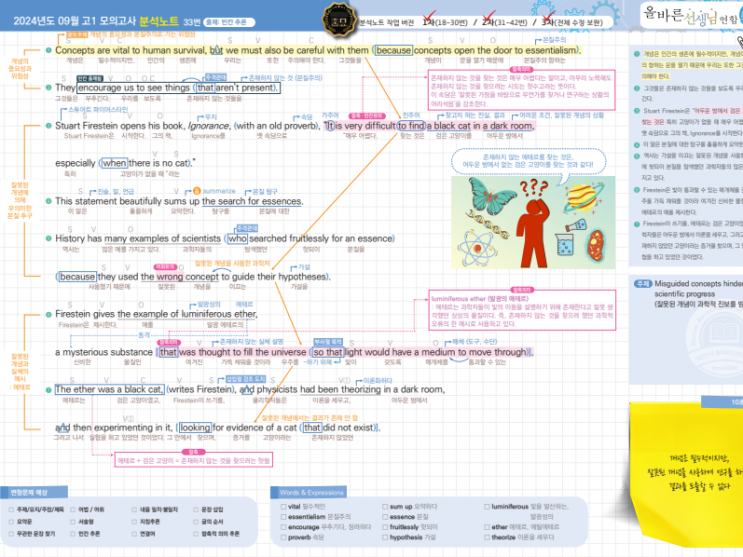Screen dimensions: 743x557
Task: Tick the 서술형 checkbox
Action: pos(73,521)
